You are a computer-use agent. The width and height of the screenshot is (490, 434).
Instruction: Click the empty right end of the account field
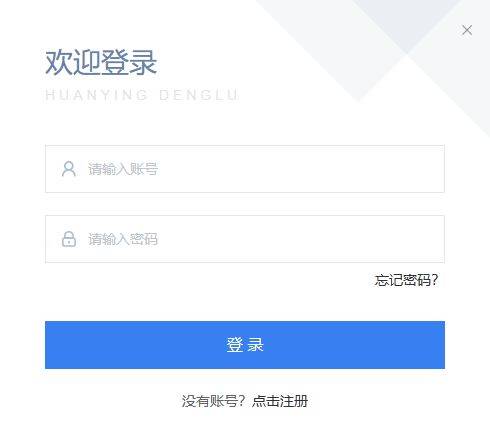[x=400, y=169]
